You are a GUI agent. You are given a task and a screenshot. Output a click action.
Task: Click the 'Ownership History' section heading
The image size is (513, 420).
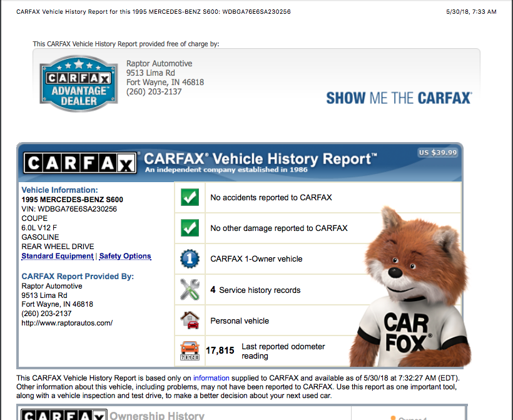coord(156,416)
